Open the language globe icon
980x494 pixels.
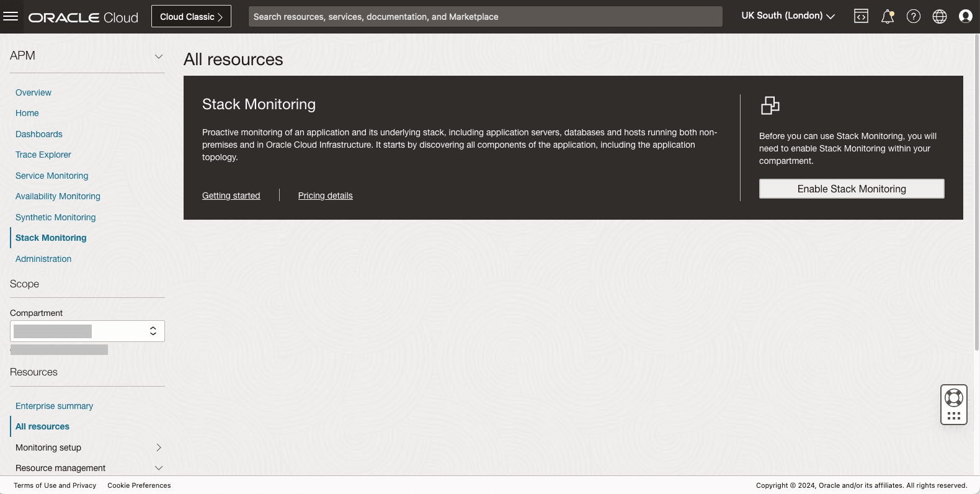coord(940,17)
